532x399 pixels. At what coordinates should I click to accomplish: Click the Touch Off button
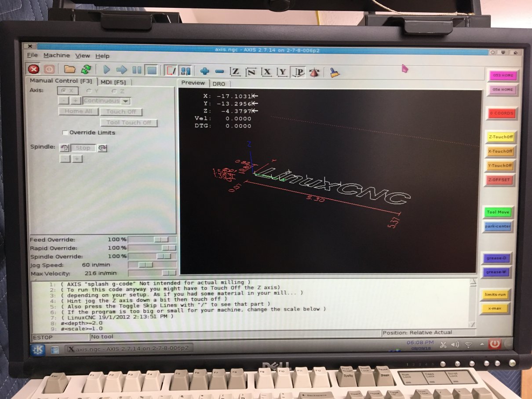pos(121,112)
